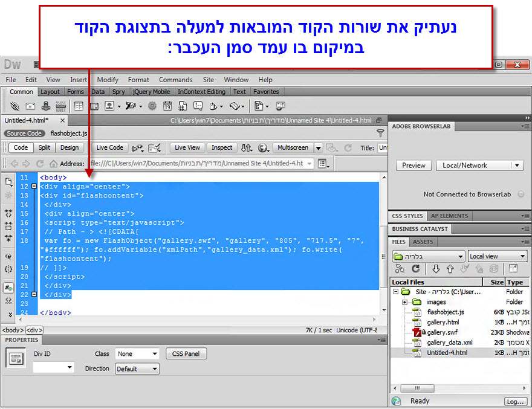Insert a Date calendar icon

click(167, 106)
